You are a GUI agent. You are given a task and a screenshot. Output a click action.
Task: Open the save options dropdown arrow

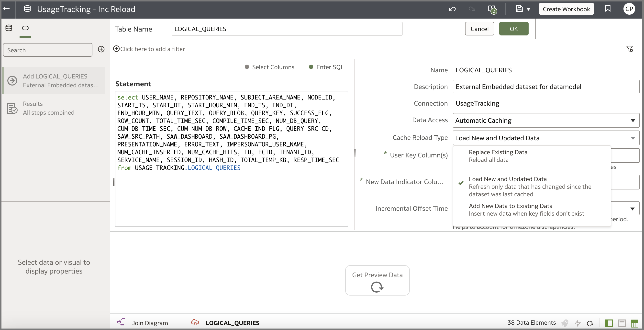tap(528, 9)
